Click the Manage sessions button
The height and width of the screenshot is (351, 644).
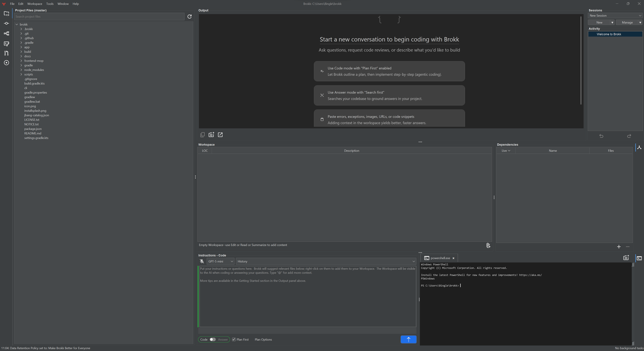[627, 22]
